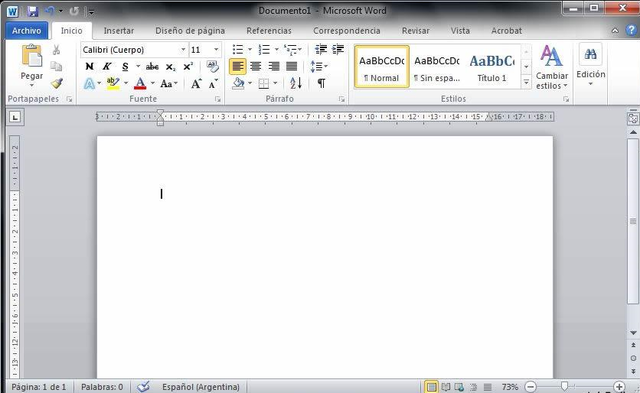The image size is (640, 393).
Task: Toggle underline with the S button
Action: tap(125, 66)
